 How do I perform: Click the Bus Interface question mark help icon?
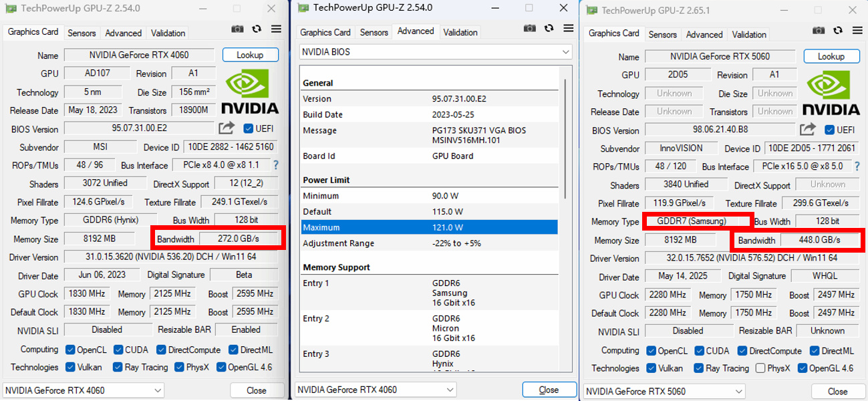point(275,165)
